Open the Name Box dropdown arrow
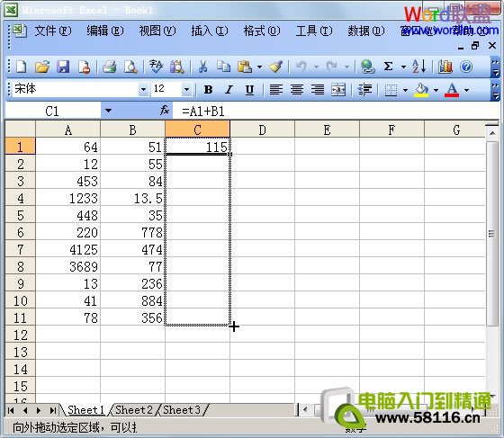This screenshot has height=438, width=504. pos(108,111)
